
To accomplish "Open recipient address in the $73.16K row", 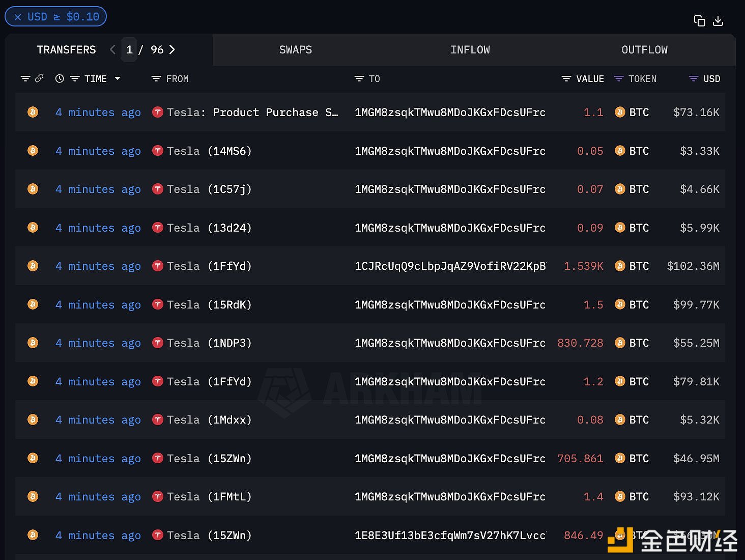I will click(450, 112).
